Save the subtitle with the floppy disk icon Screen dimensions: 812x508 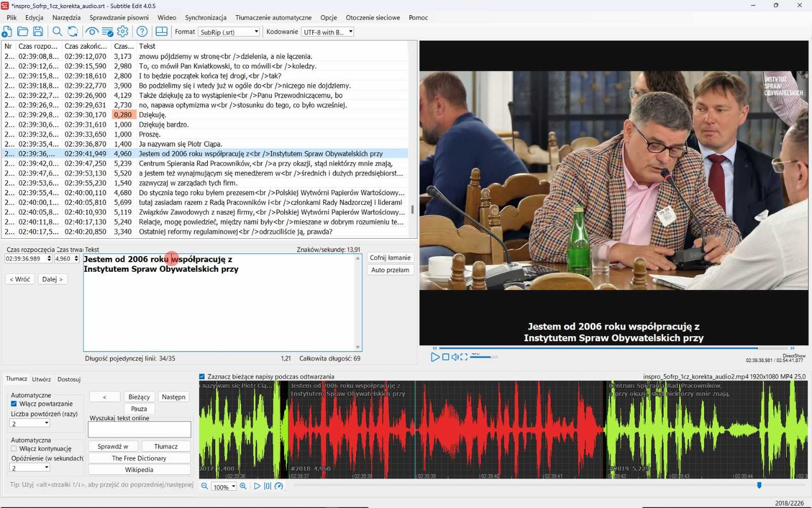click(x=38, y=31)
